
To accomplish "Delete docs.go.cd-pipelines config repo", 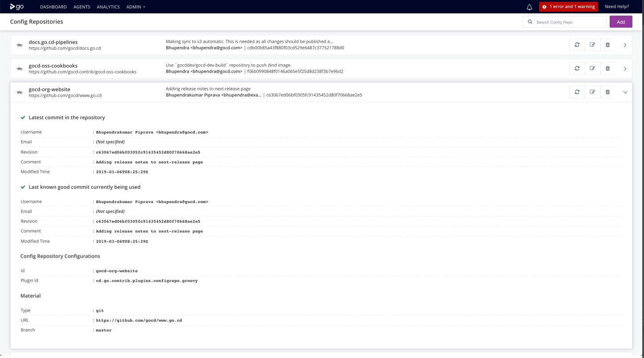I will [607, 45].
